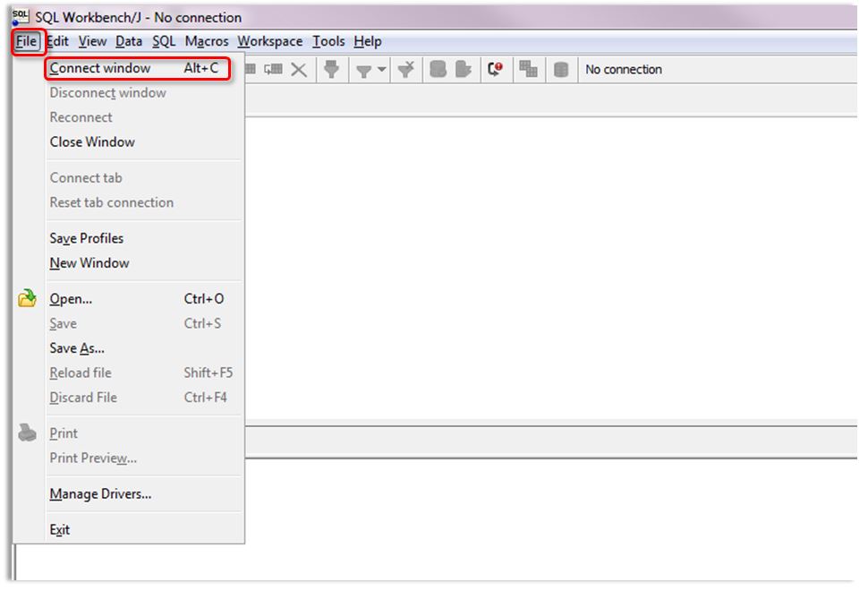This screenshot has width=868, height=591.
Task: Select the Connect tab menu entry
Action: click(x=145, y=178)
